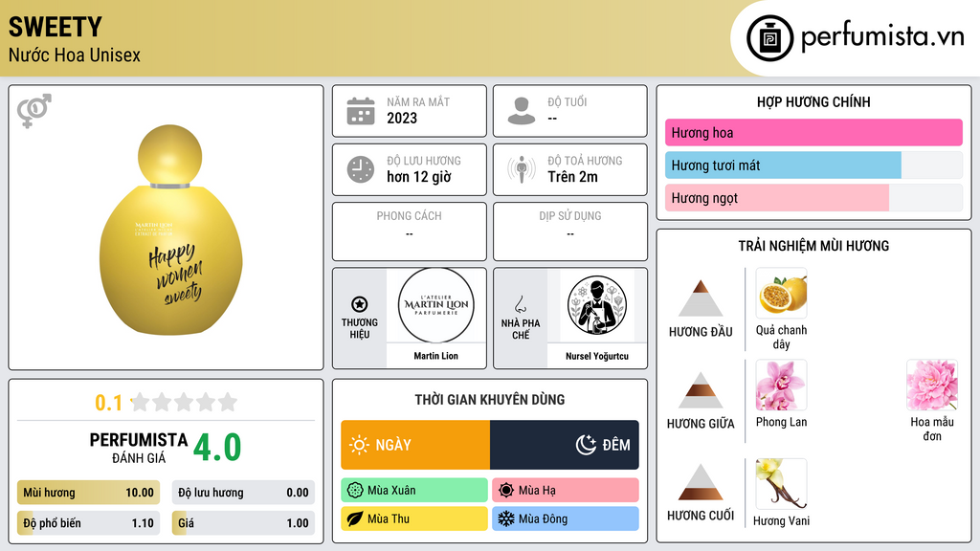Click the Thời gian khuyên dùng heading
Viewport: 980px width, 551px height.
(x=490, y=399)
